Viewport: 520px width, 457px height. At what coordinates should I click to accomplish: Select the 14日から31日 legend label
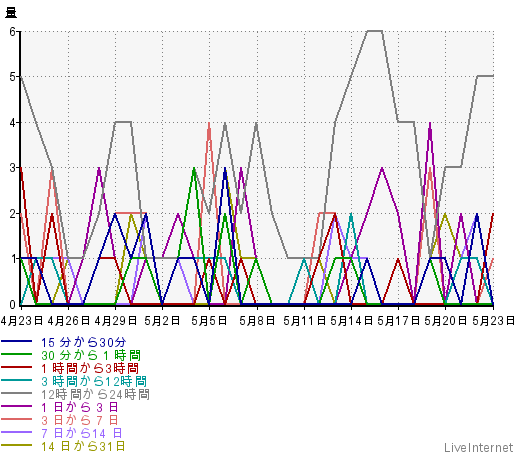[x=83, y=446]
